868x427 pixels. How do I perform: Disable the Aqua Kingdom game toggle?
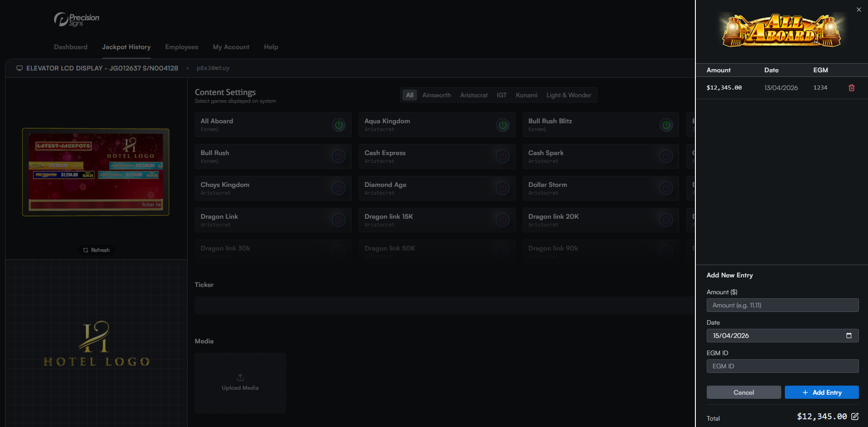click(503, 125)
